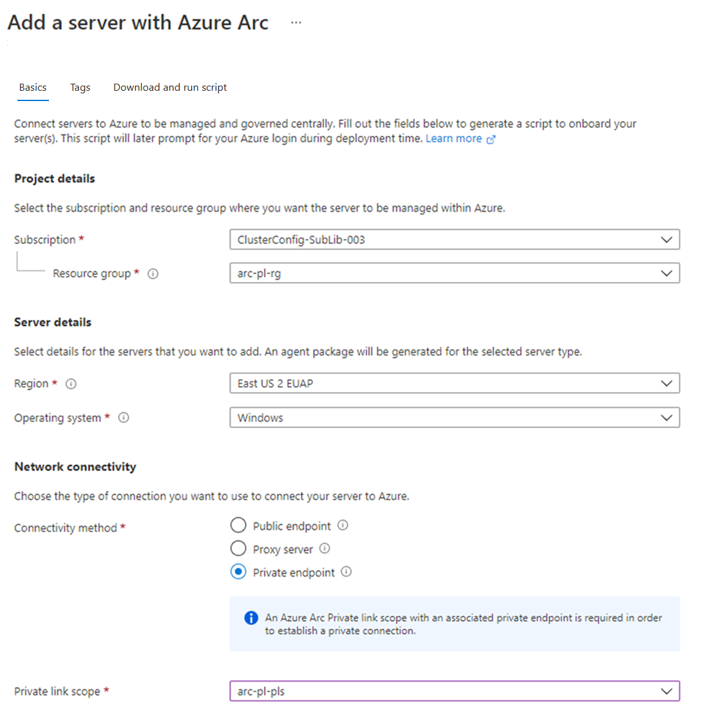Select the Proxy server connectivity option

238,548
